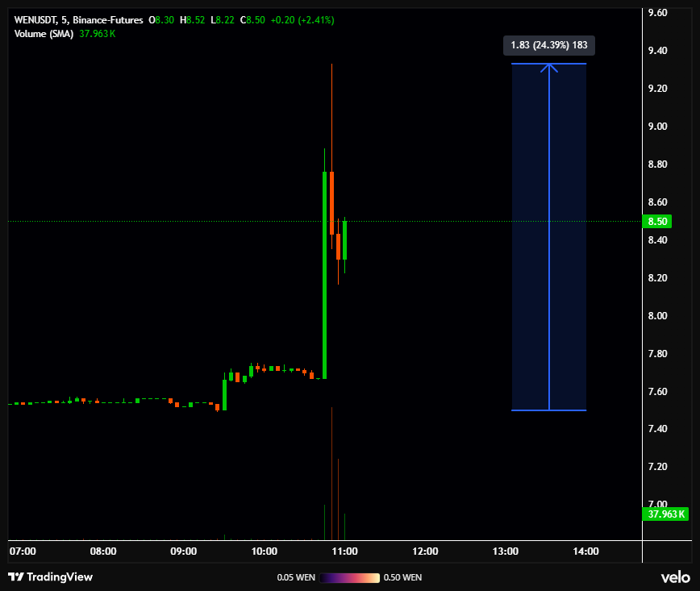Click the 14:00 time axis label

click(x=585, y=551)
